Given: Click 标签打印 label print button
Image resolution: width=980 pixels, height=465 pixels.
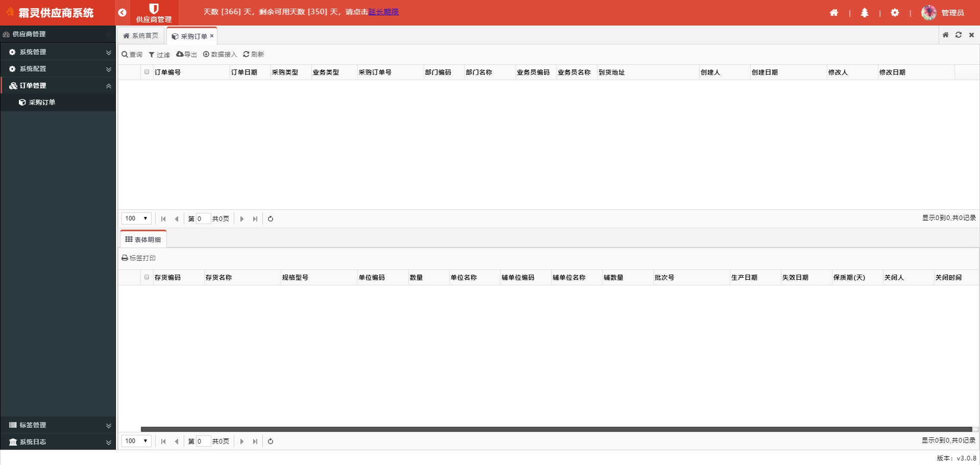Looking at the screenshot, I should tap(138, 258).
